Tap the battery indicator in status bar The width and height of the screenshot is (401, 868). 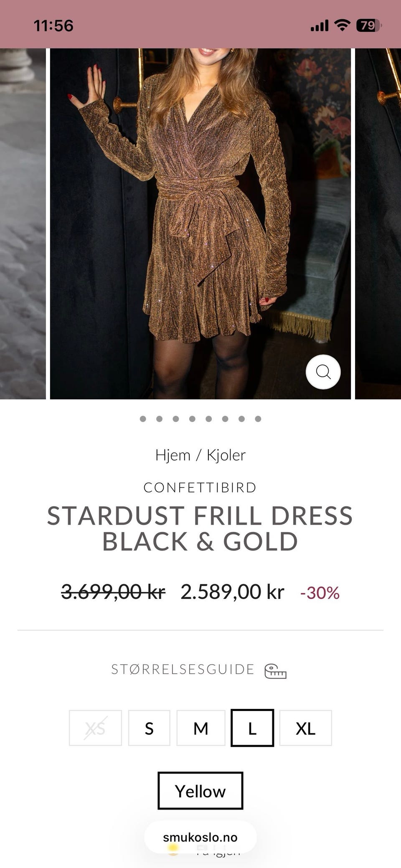(368, 25)
